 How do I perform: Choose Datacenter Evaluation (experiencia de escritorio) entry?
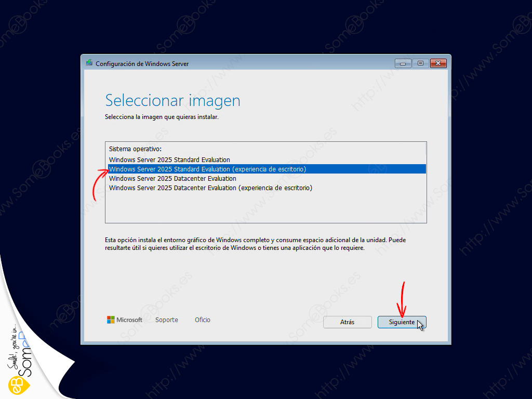pos(210,188)
